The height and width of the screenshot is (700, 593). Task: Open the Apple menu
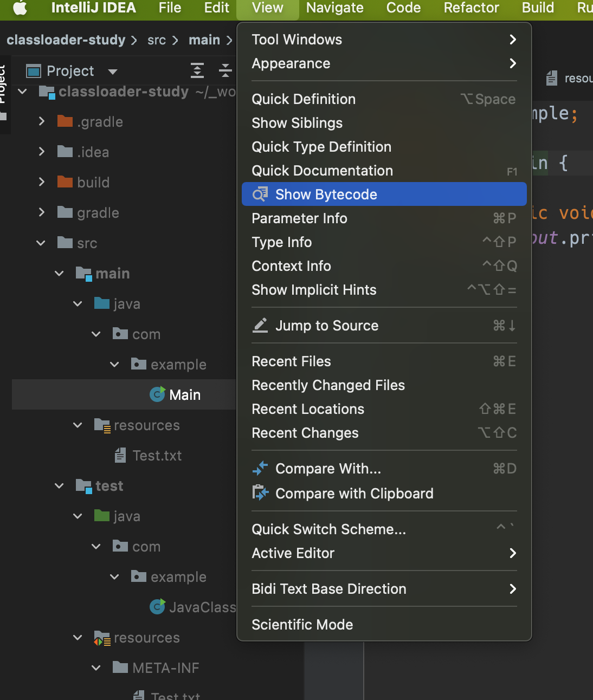click(20, 8)
